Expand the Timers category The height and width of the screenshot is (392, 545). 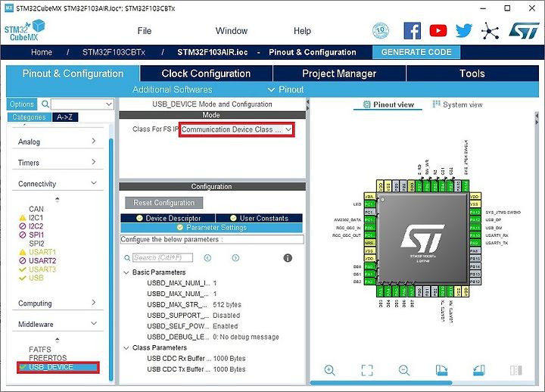click(x=58, y=162)
